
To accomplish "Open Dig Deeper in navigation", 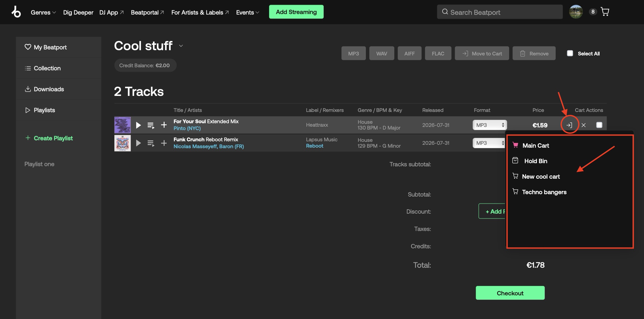I will (78, 12).
